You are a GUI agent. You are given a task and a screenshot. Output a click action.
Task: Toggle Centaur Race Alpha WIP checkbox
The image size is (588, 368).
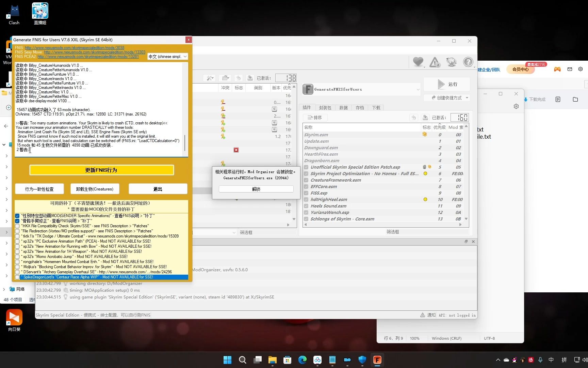point(17,277)
